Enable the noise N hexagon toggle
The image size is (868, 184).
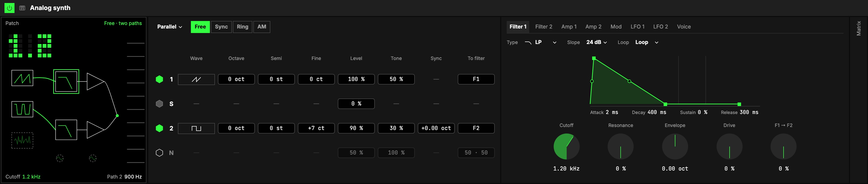[159, 153]
